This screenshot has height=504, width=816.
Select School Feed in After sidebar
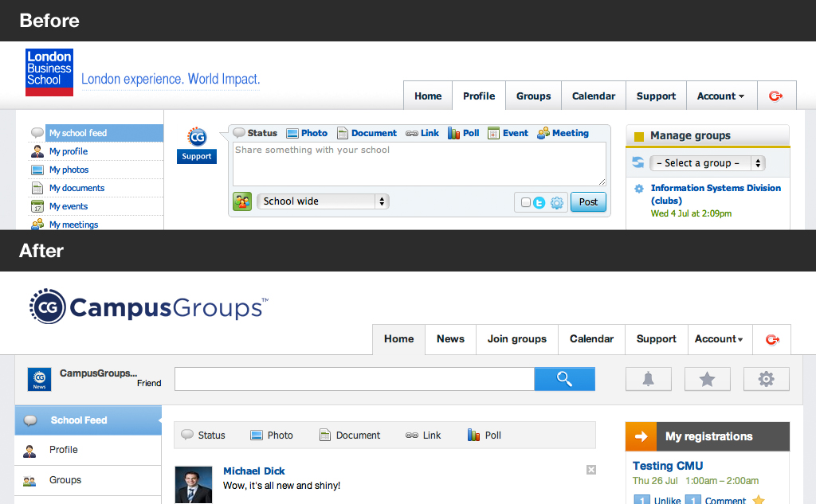pyautogui.click(x=88, y=420)
